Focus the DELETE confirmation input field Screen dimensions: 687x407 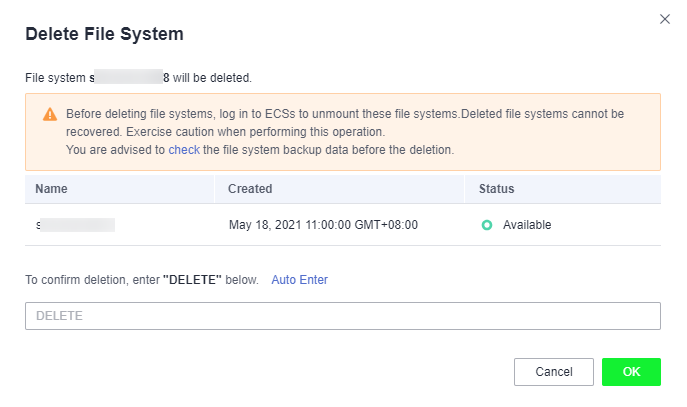pyautogui.click(x=343, y=316)
